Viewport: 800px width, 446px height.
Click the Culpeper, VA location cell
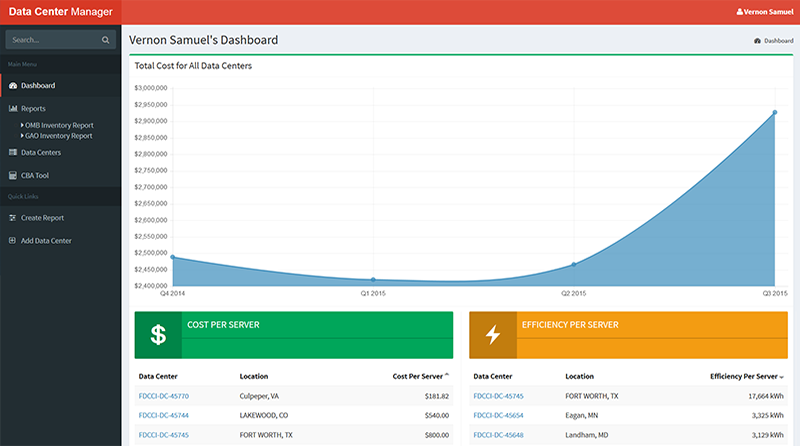click(259, 396)
